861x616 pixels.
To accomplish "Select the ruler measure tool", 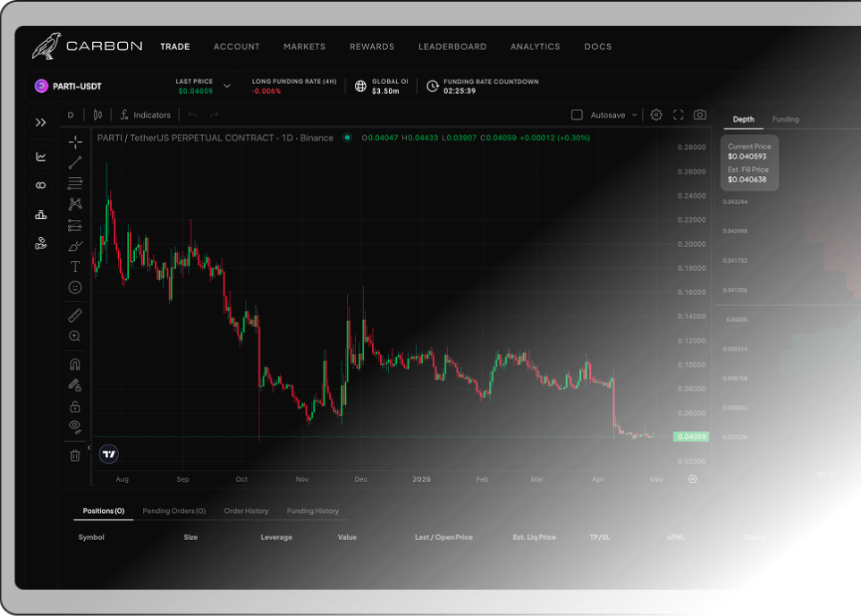I will click(x=75, y=315).
